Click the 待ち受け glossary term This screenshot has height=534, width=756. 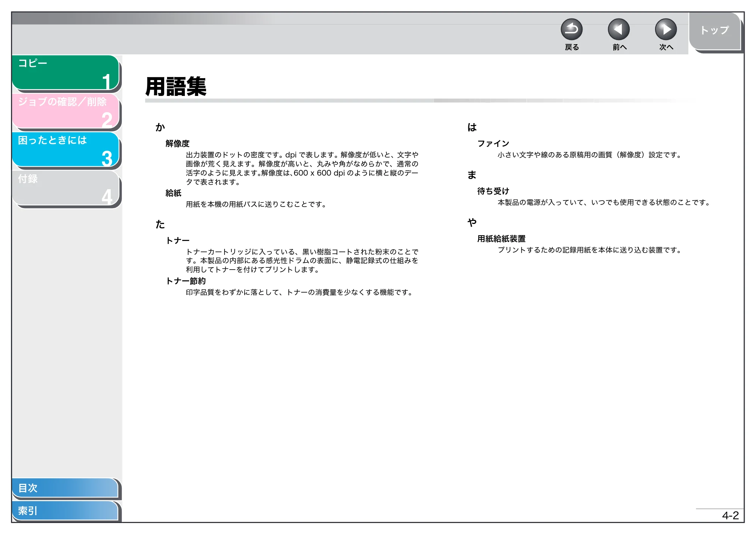click(493, 191)
